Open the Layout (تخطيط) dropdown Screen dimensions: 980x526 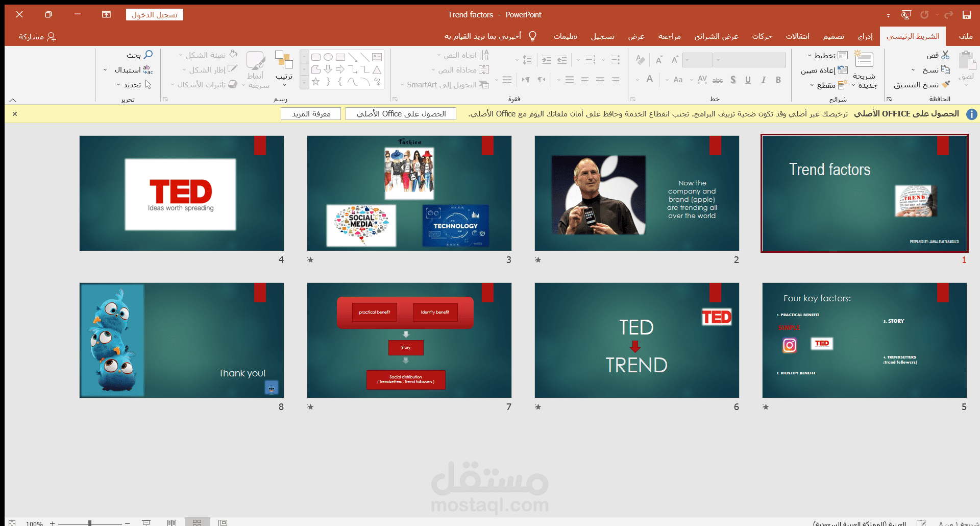pyautogui.click(x=827, y=55)
